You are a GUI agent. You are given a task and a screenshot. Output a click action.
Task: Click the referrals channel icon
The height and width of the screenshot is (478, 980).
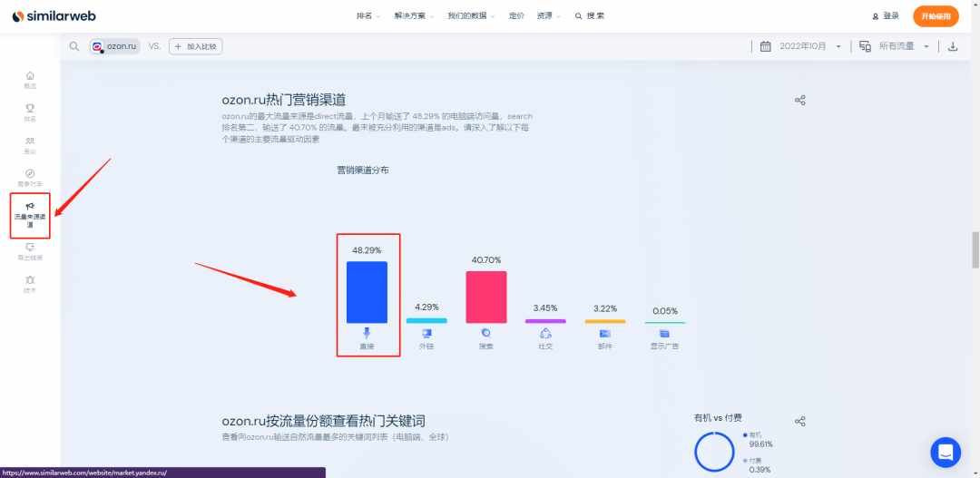[426, 333]
